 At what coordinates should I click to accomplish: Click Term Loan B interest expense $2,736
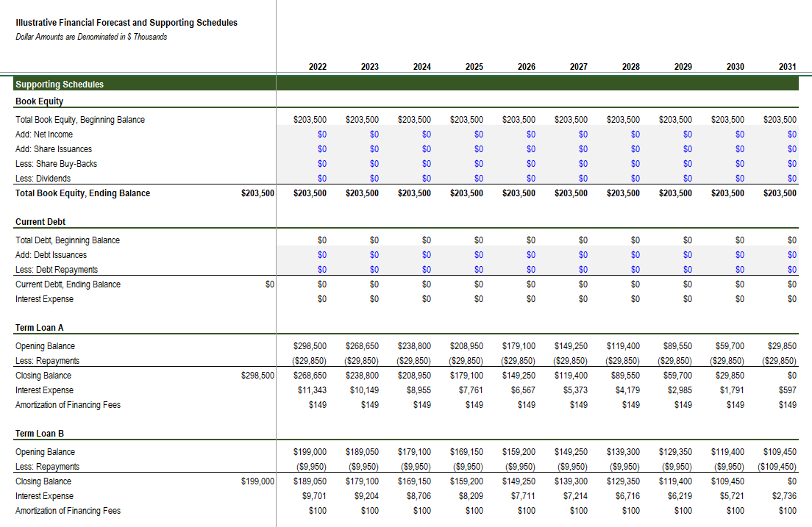pyautogui.click(x=785, y=496)
